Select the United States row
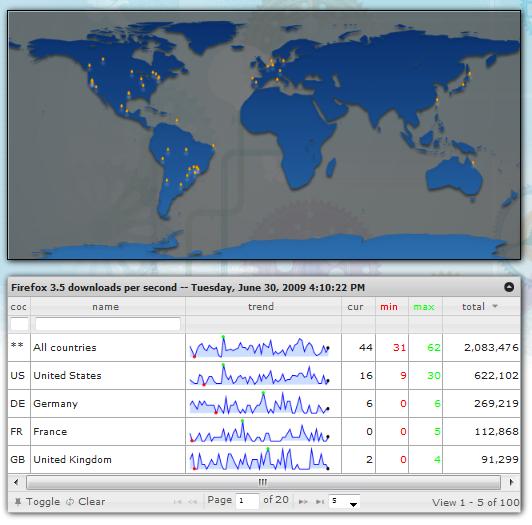 pos(264,375)
